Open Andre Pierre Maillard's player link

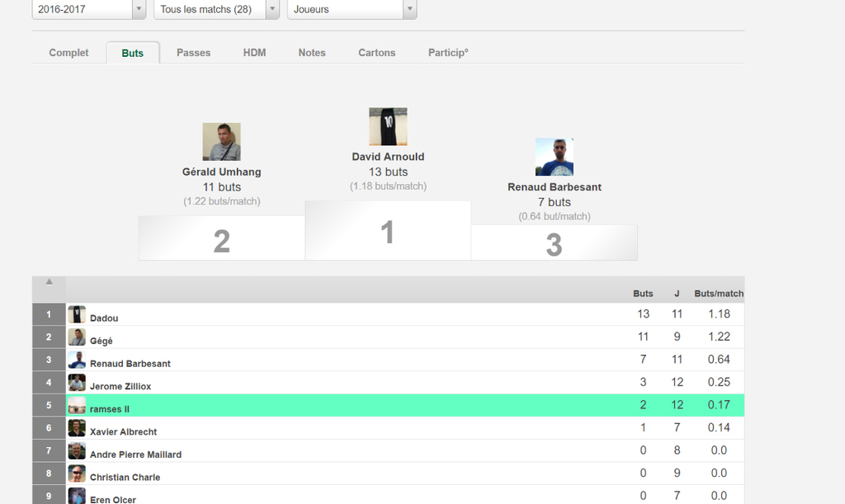[135, 455]
